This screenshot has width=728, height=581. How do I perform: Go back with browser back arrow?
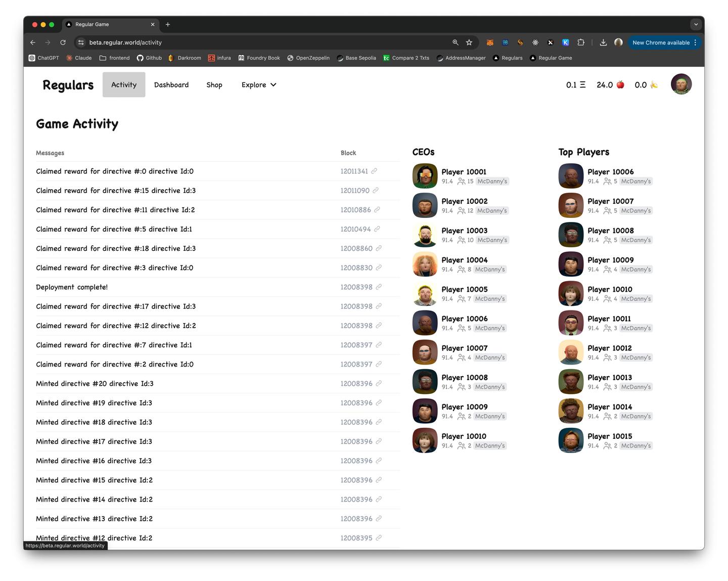(33, 42)
